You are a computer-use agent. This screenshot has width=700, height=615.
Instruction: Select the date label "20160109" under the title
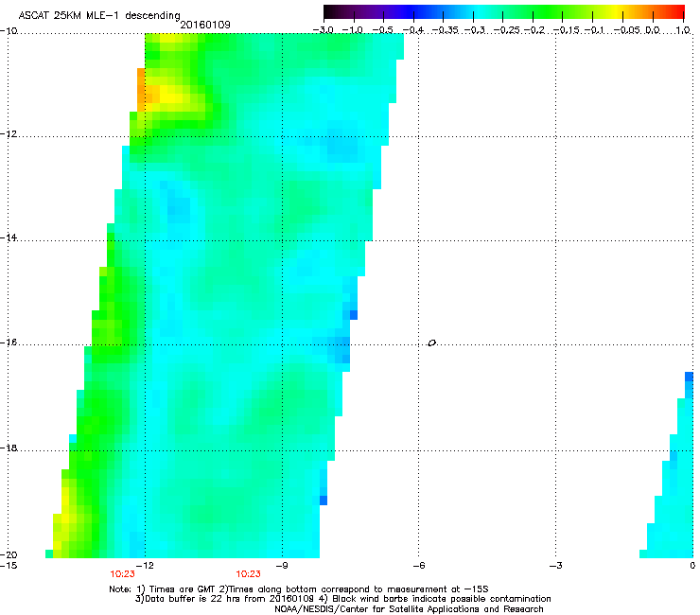(x=205, y=25)
